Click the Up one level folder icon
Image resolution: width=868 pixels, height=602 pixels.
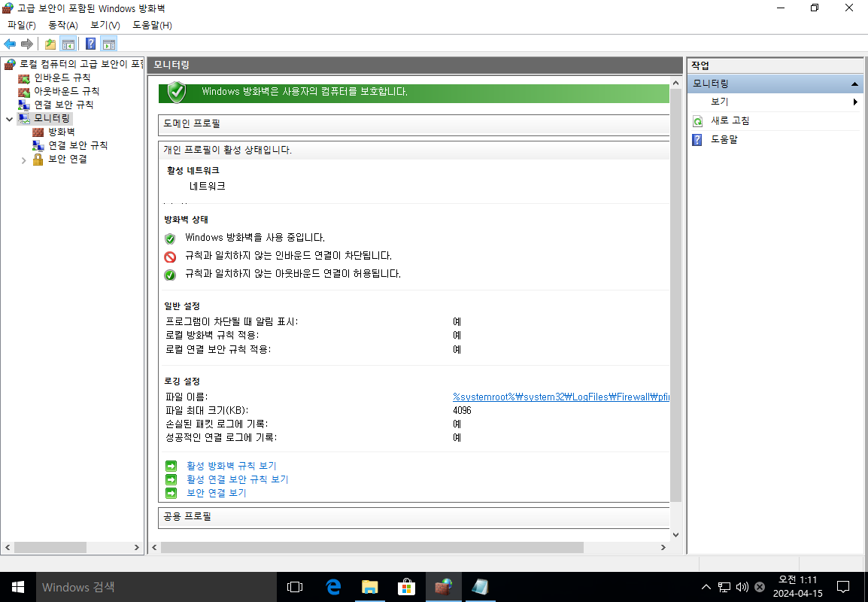tap(50, 44)
